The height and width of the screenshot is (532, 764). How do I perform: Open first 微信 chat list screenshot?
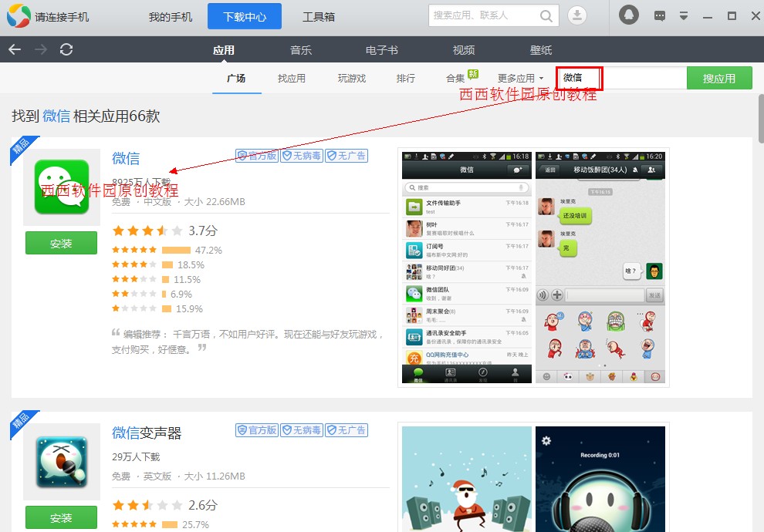(x=466, y=268)
